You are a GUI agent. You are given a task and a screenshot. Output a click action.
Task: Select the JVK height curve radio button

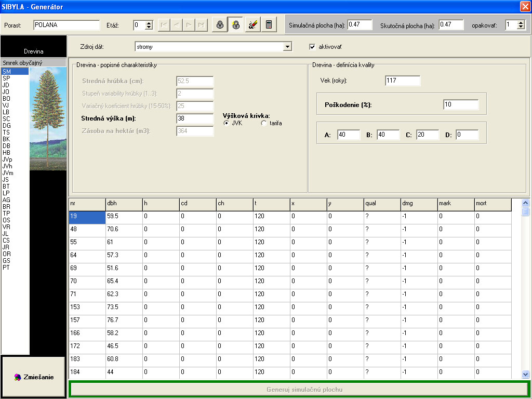227,123
